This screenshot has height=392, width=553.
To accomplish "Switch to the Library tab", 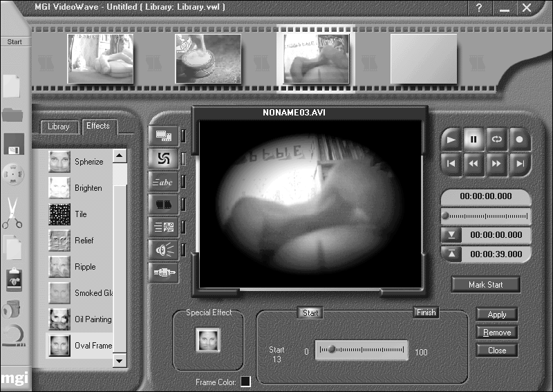I will tap(59, 127).
